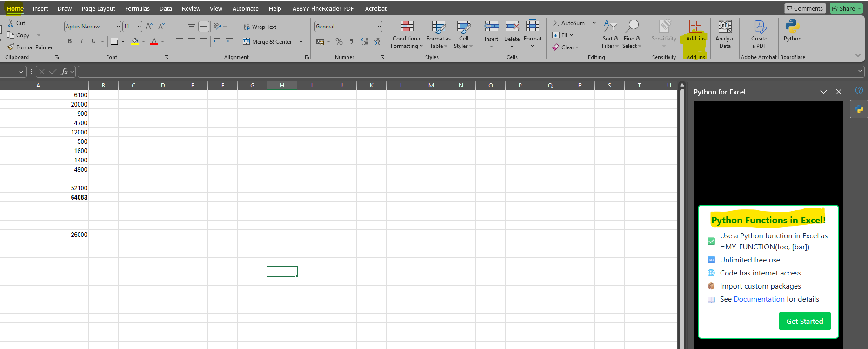
Task: Open Cell Styles gallery
Action: point(464,34)
